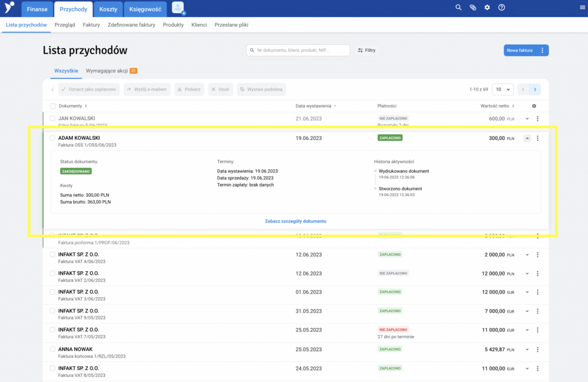Select the Adam Kowalski invoice checkbox
Viewport: 588px width, 382px height.
click(52, 138)
